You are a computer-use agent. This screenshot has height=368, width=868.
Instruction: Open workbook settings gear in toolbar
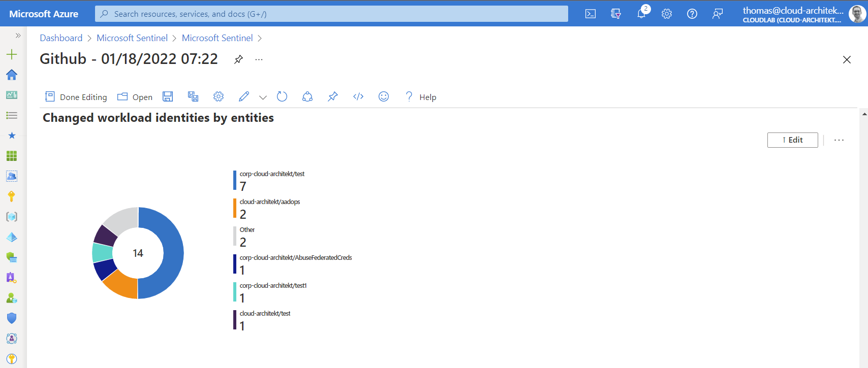[x=219, y=96]
